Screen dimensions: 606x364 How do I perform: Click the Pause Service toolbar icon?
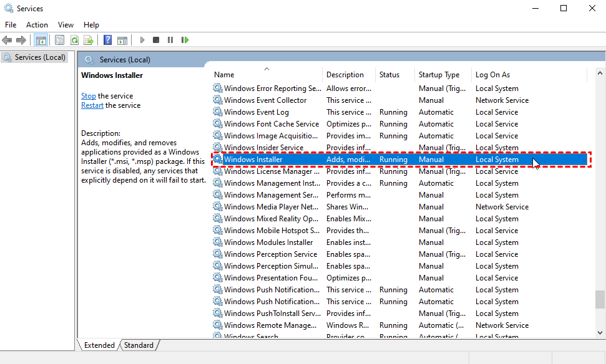click(x=170, y=41)
